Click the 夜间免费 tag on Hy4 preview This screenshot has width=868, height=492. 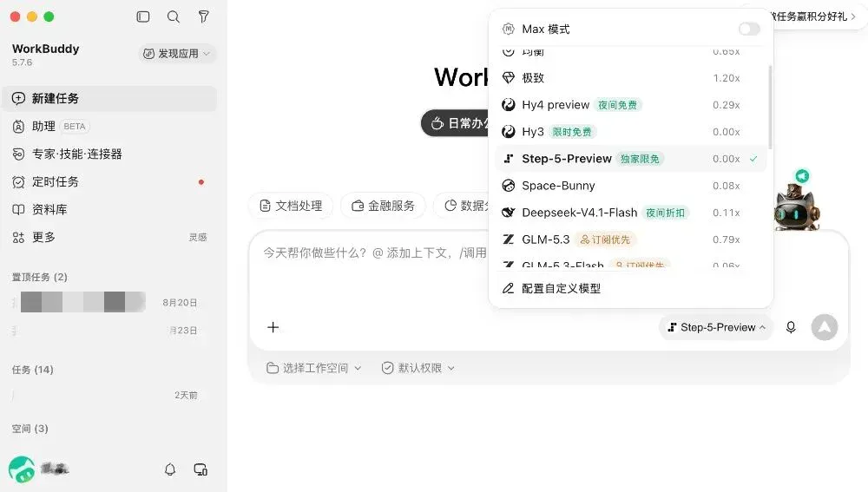(x=618, y=105)
